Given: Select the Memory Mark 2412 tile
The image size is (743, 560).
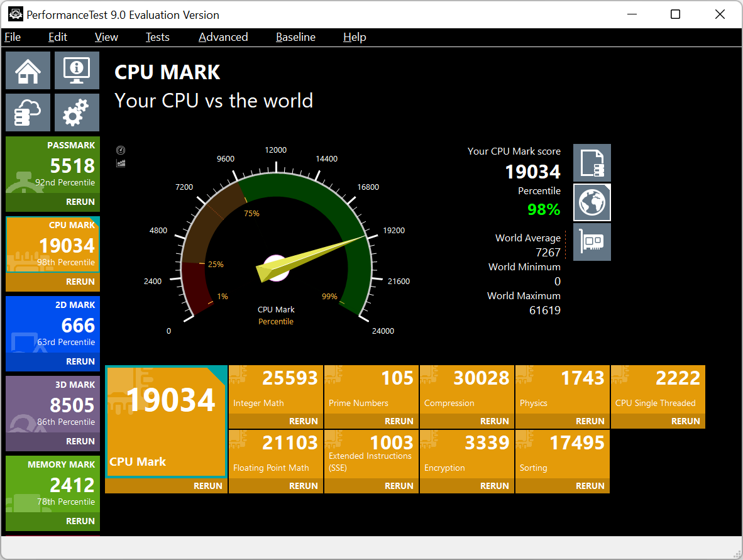Looking at the screenshot, I should coord(53,484).
